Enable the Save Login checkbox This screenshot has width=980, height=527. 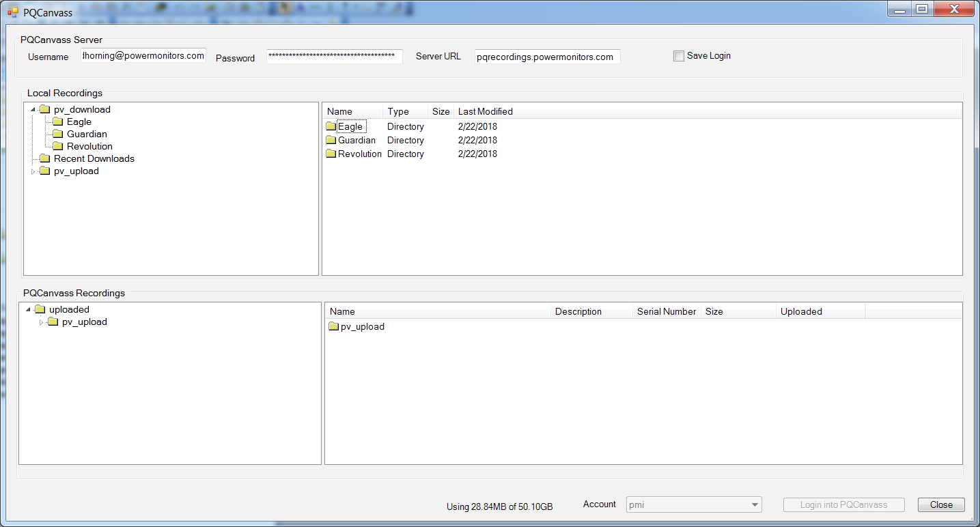click(679, 56)
